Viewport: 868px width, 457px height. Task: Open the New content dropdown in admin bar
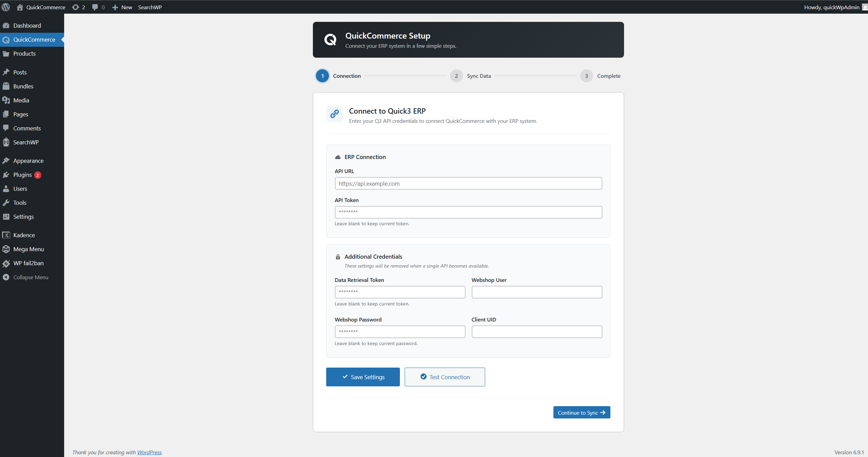pos(122,7)
